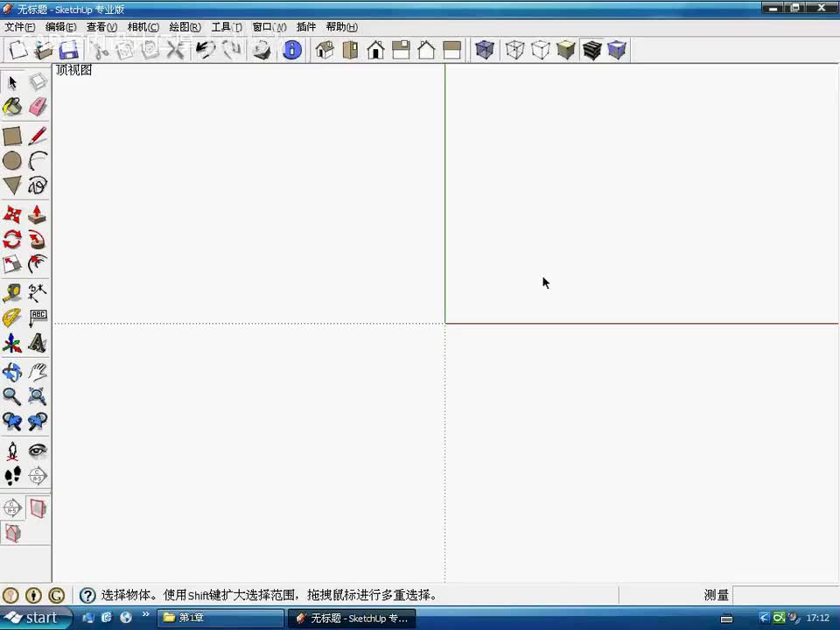Activate the Position Camera tool
The image size is (840, 630).
click(x=12, y=451)
